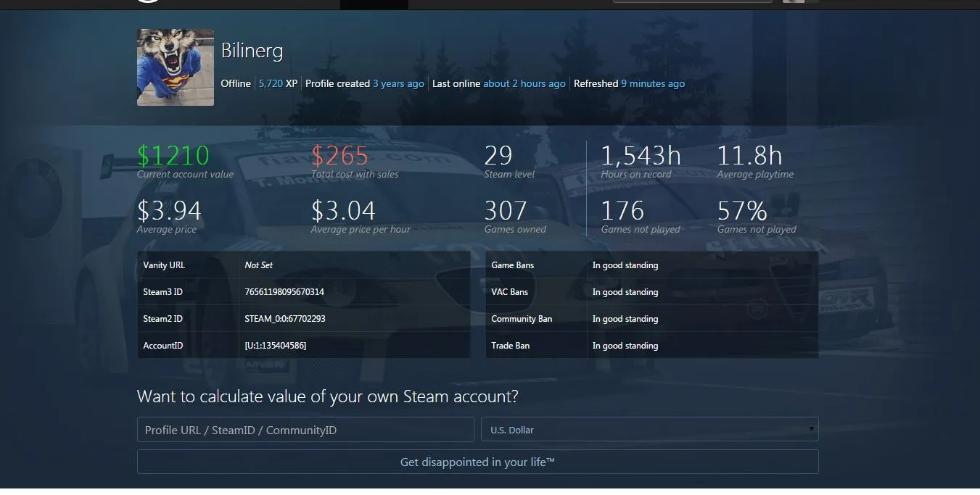Click the 'Steam3 ID' row label
This screenshot has width=980, height=495.
pos(162,292)
